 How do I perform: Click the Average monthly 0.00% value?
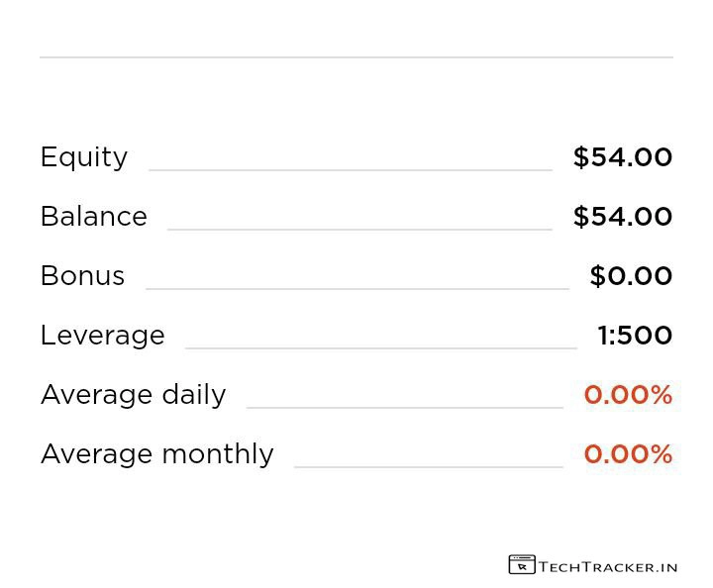click(628, 454)
